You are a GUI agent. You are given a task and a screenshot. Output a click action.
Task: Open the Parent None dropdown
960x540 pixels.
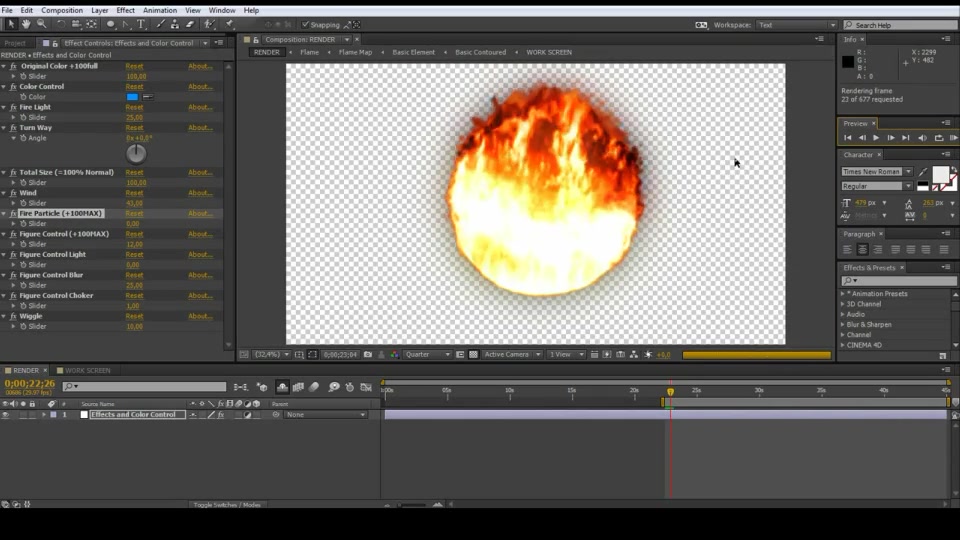tap(326, 414)
